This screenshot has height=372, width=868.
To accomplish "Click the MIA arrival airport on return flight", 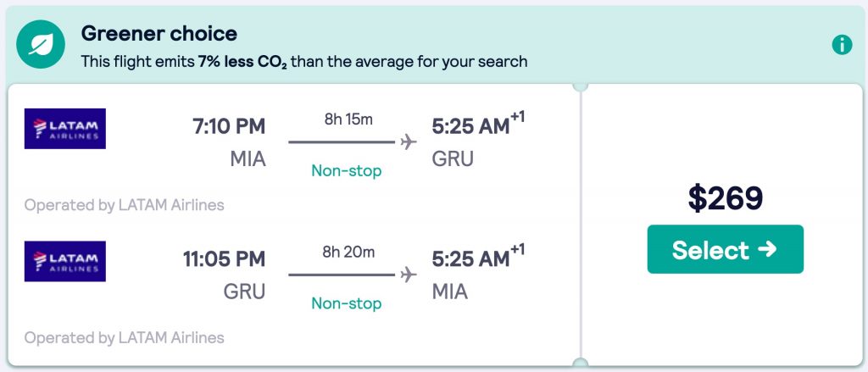I will (450, 291).
